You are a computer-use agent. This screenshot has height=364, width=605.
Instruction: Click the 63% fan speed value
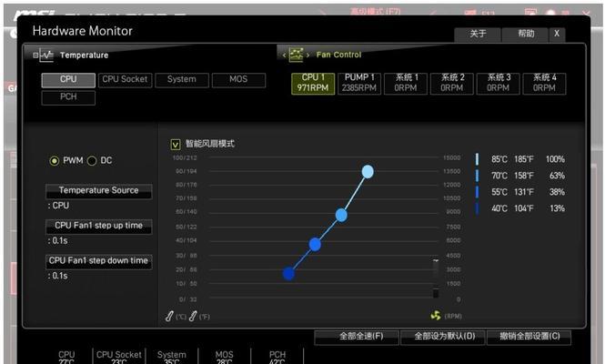tap(557, 176)
